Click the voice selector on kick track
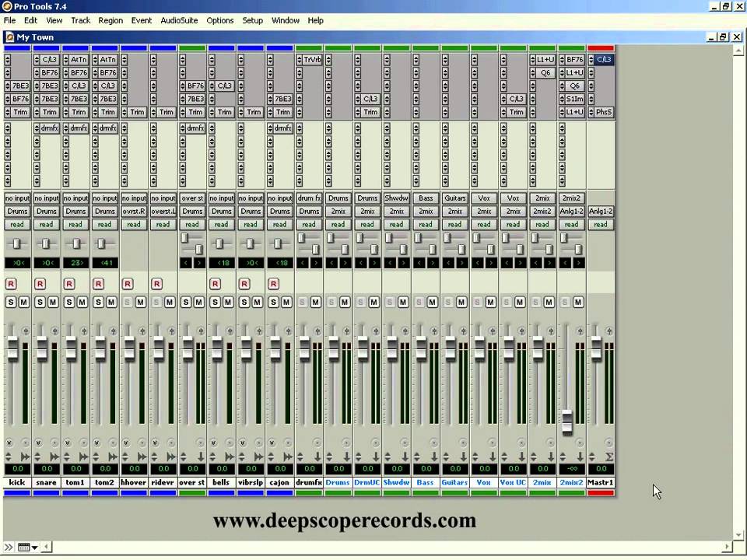The image size is (747, 560). 9,443
